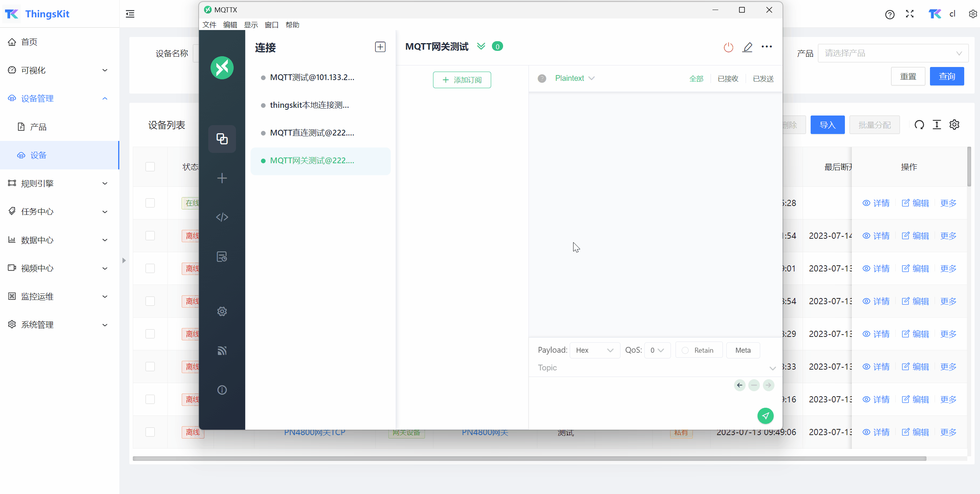Viewport: 980px width, 494px height.
Task: Collapse the connection header double chevron
Action: click(x=481, y=46)
